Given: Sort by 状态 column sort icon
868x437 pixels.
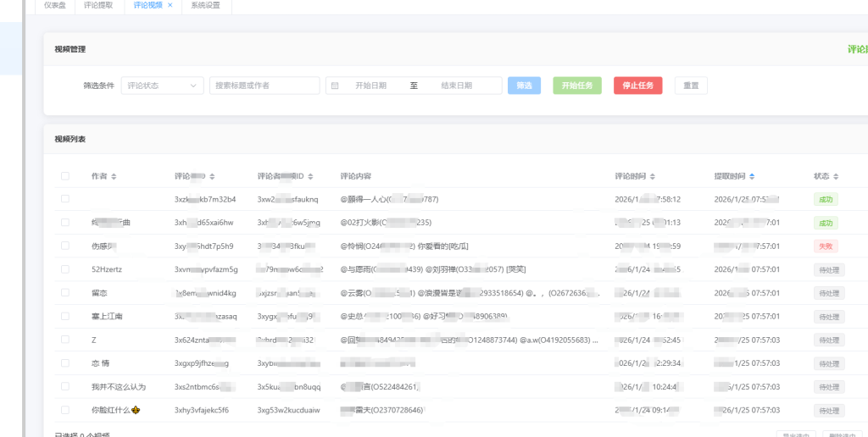Looking at the screenshot, I should (837, 176).
